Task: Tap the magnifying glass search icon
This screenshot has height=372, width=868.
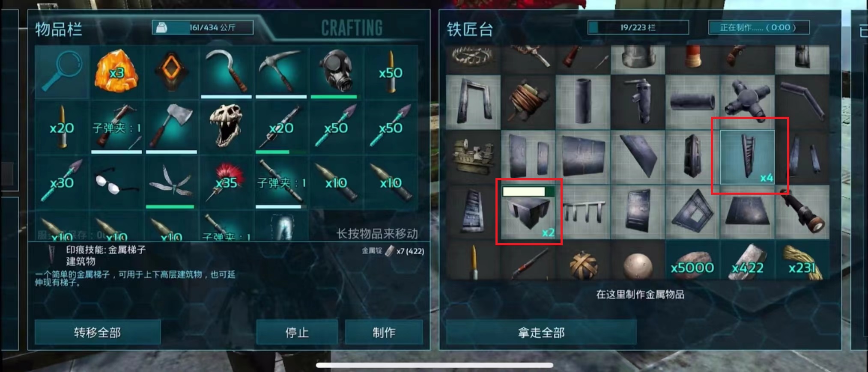Action: (62, 73)
